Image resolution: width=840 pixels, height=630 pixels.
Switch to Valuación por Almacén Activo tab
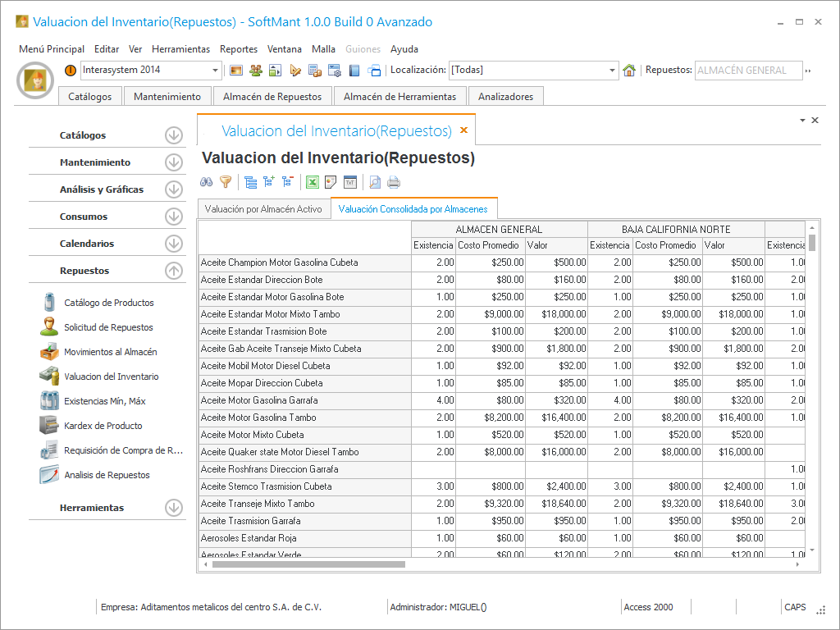point(263,209)
